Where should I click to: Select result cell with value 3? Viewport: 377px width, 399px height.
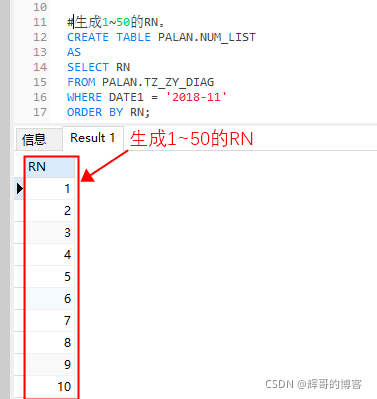(50, 233)
